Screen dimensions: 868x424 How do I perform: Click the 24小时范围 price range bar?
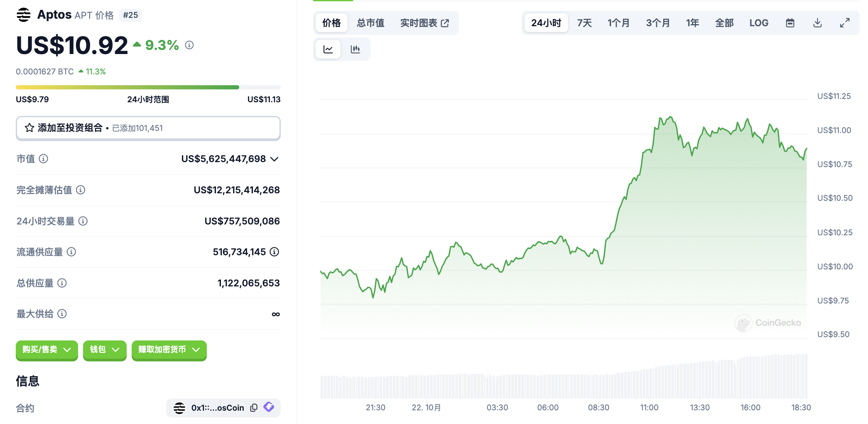click(148, 87)
